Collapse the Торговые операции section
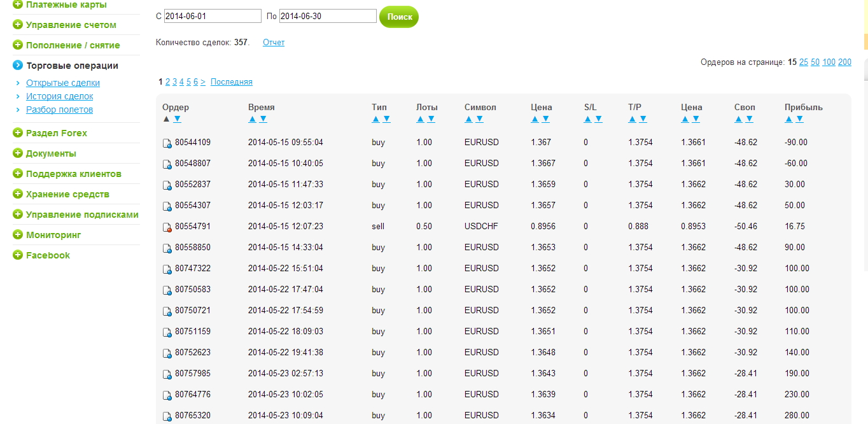 click(x=18, y=66)
